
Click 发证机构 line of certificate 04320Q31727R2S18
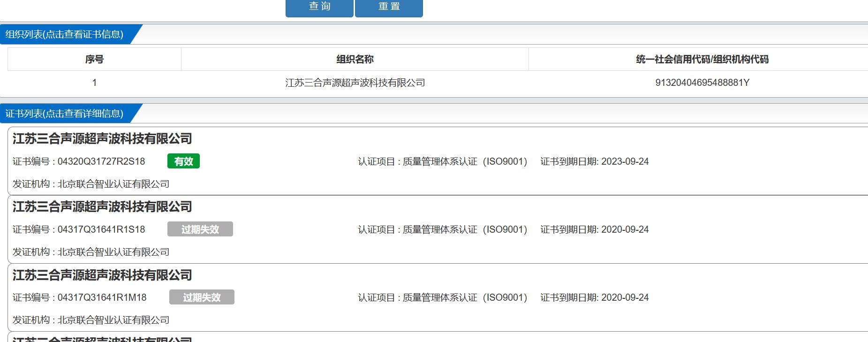pos(91,184)
